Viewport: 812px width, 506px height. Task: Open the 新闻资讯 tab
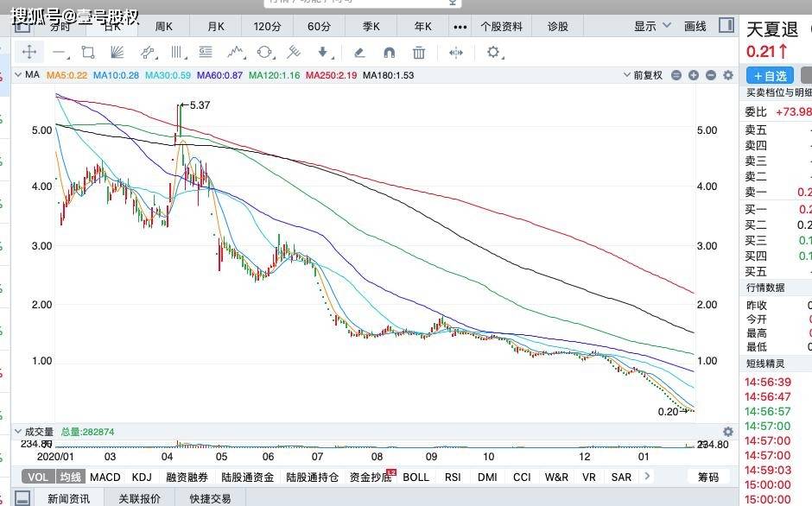point(68,498)
